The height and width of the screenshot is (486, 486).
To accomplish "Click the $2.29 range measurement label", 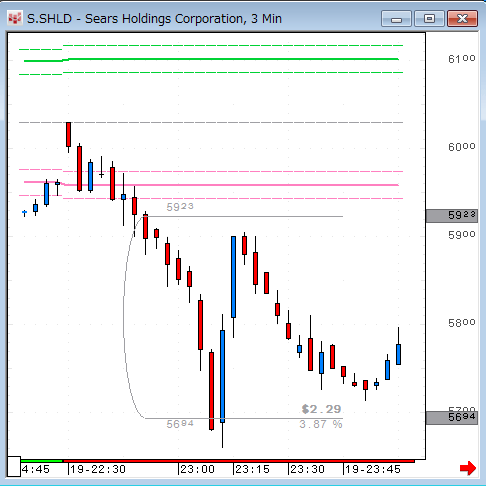I will click(x=321, y=409).
